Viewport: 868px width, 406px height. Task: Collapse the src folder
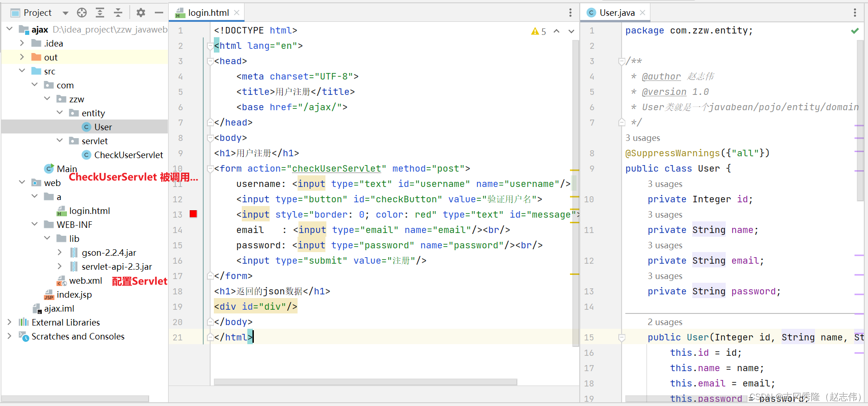coord(22,71)
